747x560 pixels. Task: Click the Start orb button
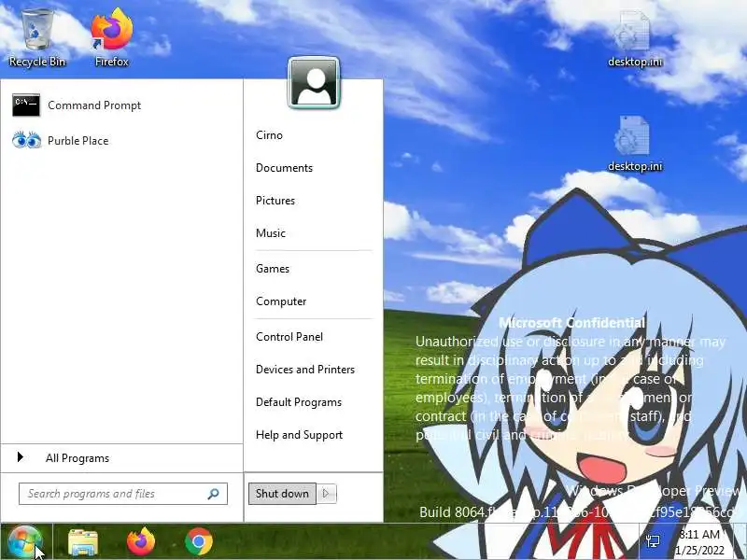click(24, 542)
